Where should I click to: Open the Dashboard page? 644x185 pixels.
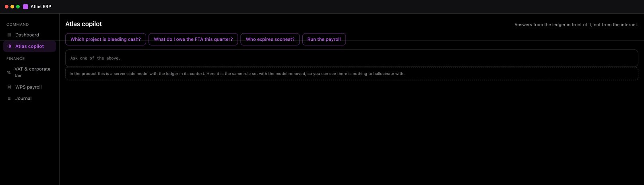point(29,35)
